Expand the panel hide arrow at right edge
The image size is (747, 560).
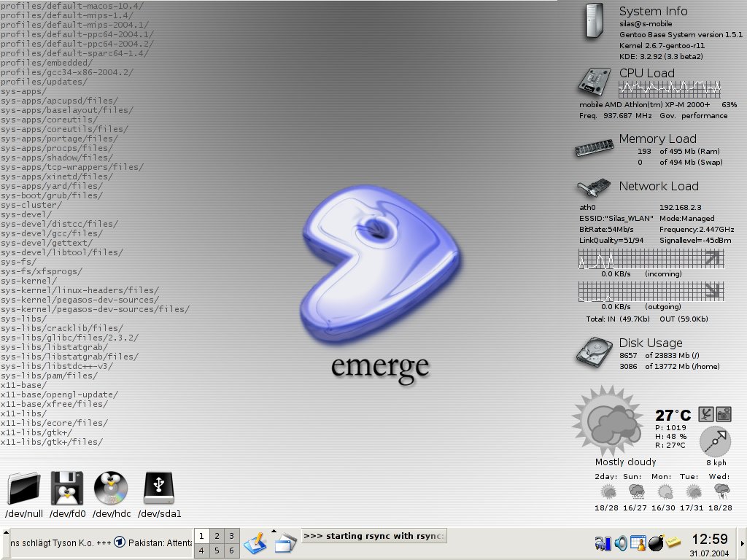(x=742, y=543)
